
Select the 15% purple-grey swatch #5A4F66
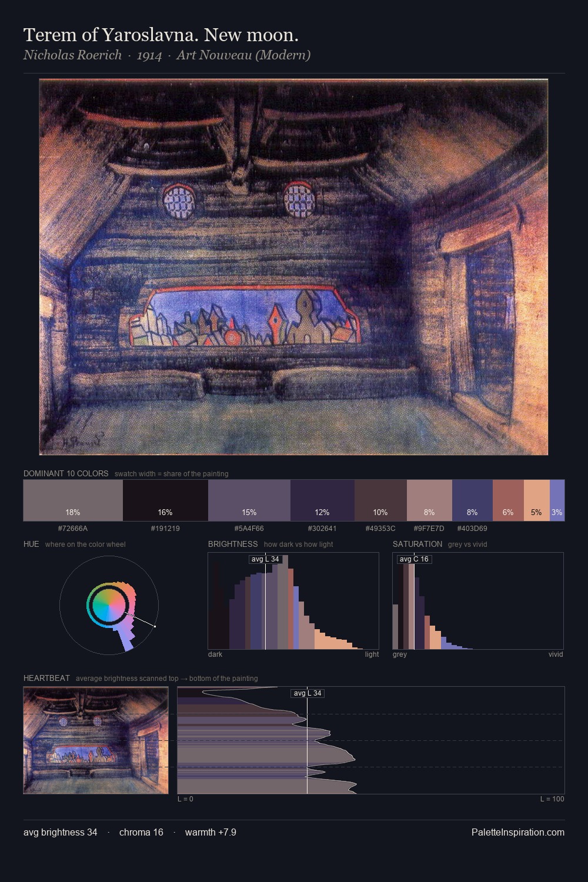(x=249, y=500)
